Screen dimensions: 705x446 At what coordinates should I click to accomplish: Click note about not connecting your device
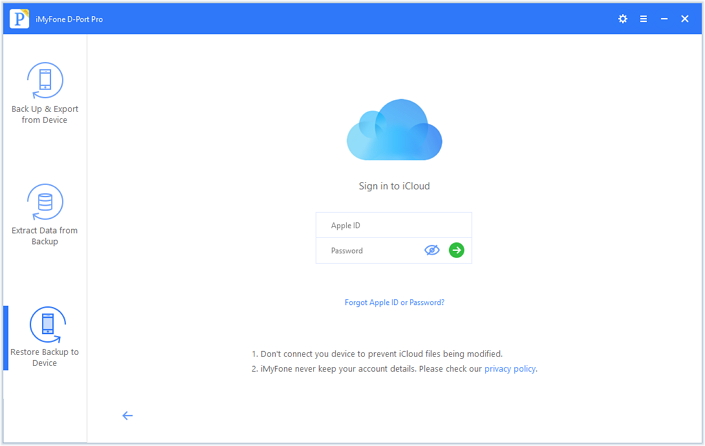coord(377,354)
